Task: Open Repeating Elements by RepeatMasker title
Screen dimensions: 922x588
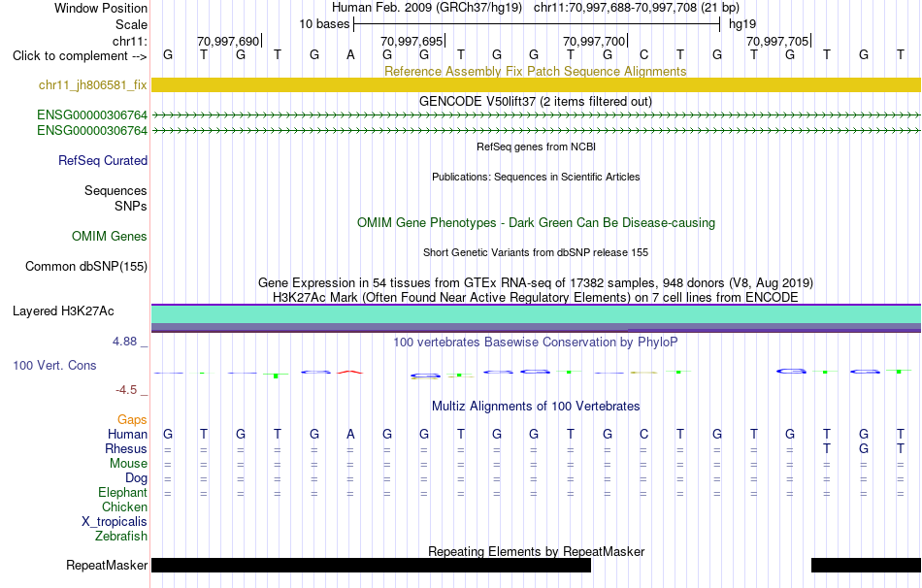Action: click(536, 551)
